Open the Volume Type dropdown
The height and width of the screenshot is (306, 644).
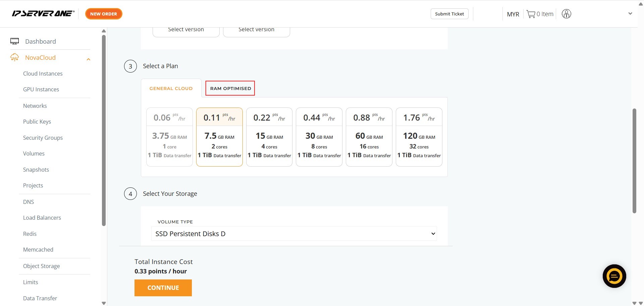pyautogui.click(x=294, y=234)
